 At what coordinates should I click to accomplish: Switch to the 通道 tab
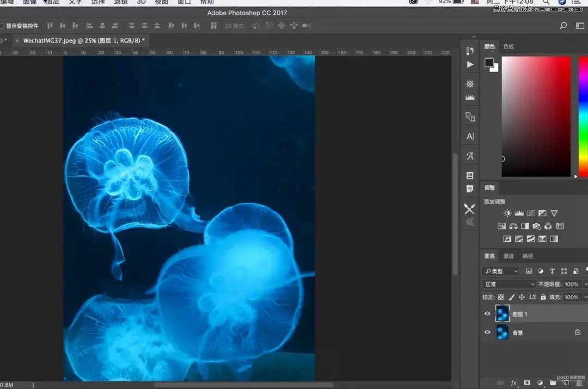coord(509,256)
